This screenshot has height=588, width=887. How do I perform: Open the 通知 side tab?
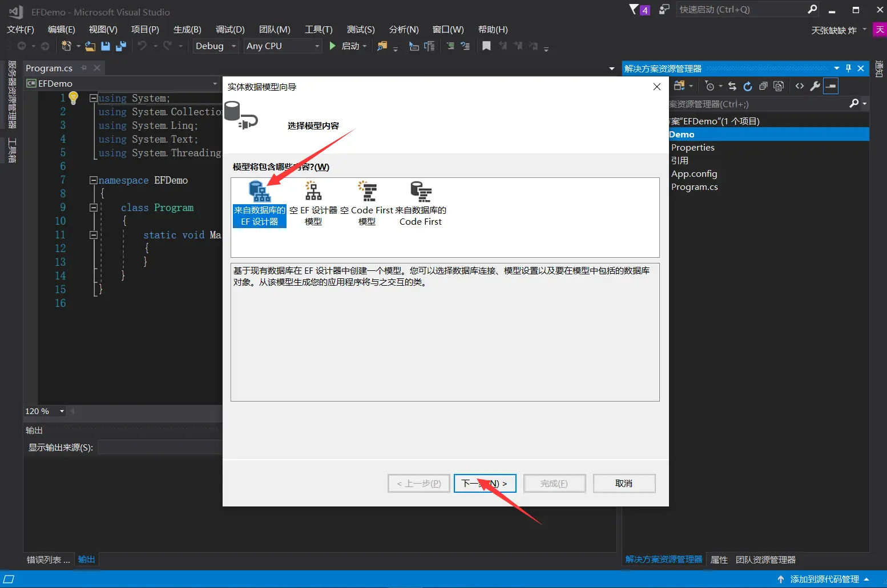click(x=879, y=68)
